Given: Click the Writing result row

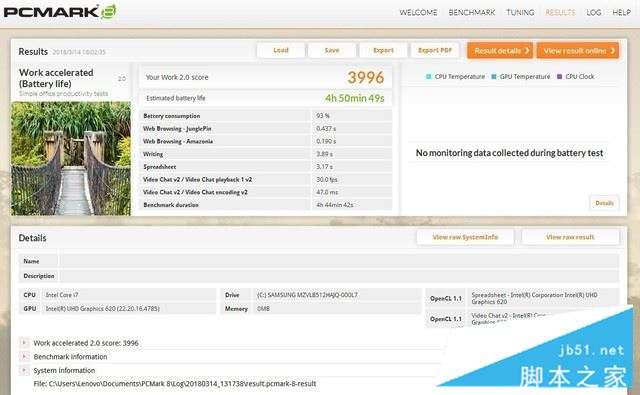Looking at the screenshot, I should coord(266,154).
